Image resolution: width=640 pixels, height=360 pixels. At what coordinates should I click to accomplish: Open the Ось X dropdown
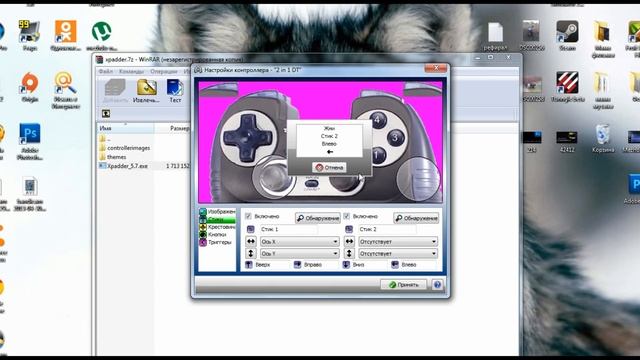[x=300, y=242]
